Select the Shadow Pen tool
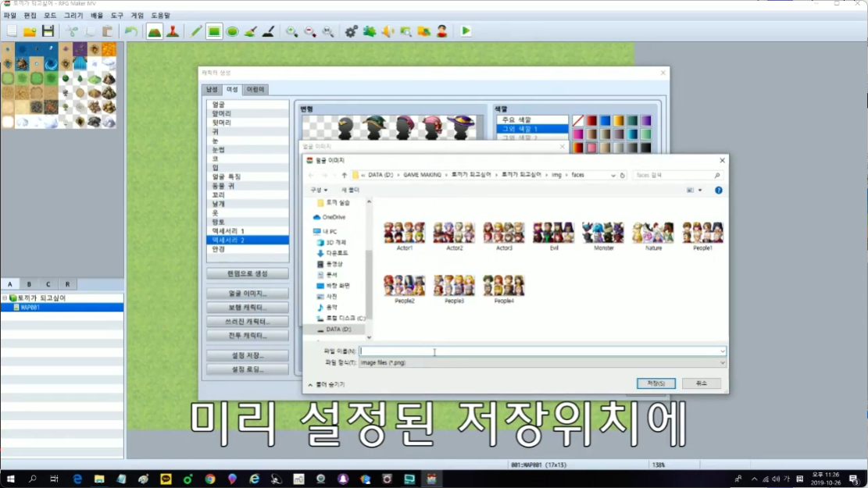The height and width of the screenshot is (488, 868). tap(269, 31)
